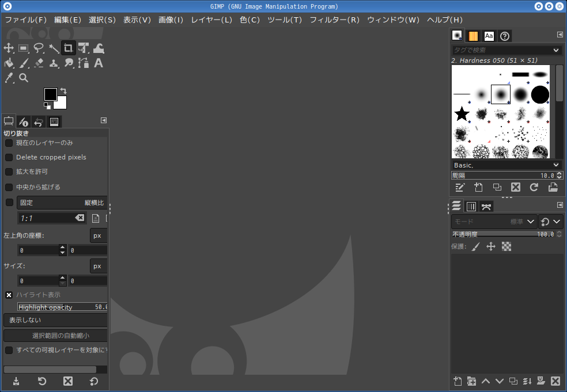Switch to the Tool Options tab
567x392 pixels.
pyautogui.click(x=9, y=121)
